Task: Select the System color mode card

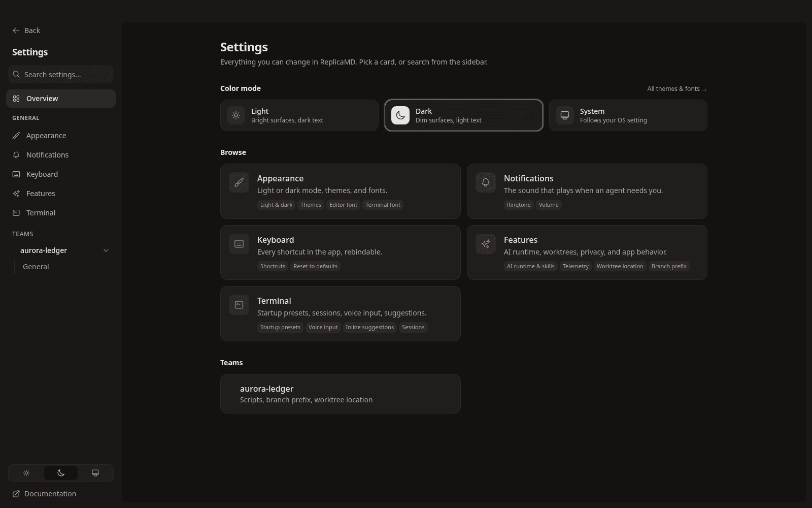Action: [628, 115]
